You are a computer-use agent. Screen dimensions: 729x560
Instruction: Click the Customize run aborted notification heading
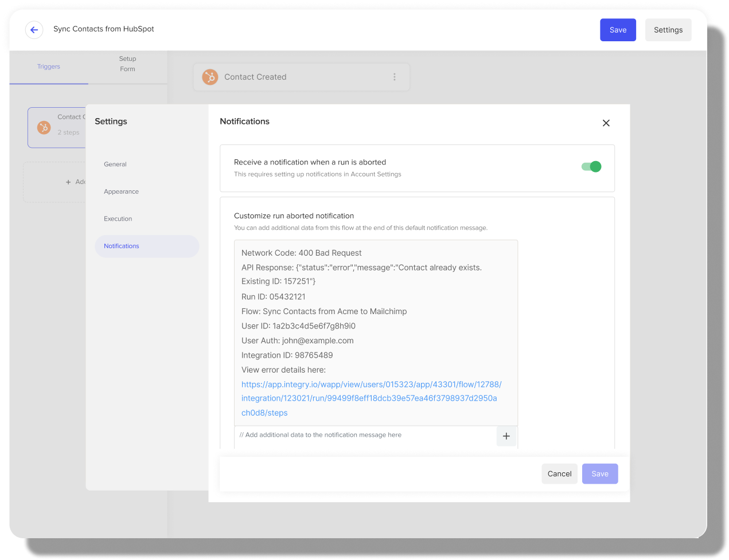[294, 216]
